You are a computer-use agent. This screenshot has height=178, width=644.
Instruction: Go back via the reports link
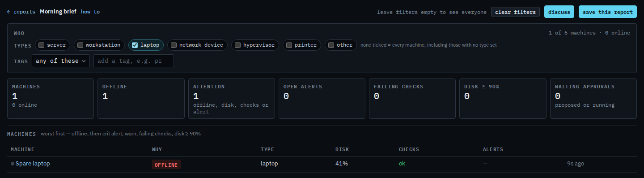point(21,12)
